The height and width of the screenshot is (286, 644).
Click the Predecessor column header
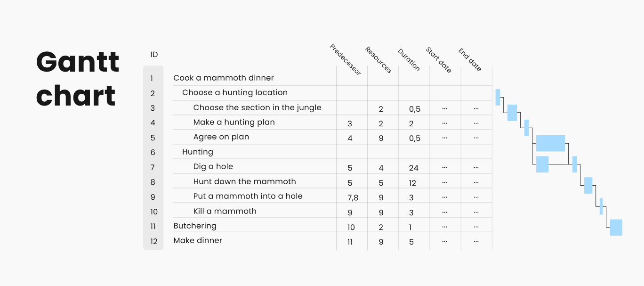point(345,59)
